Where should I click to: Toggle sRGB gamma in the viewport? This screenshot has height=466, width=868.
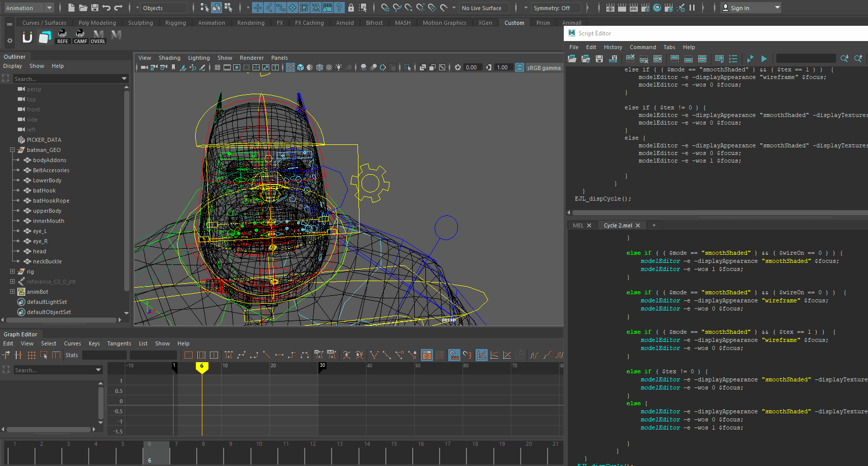pyautogui.click(x=520, y=67)
